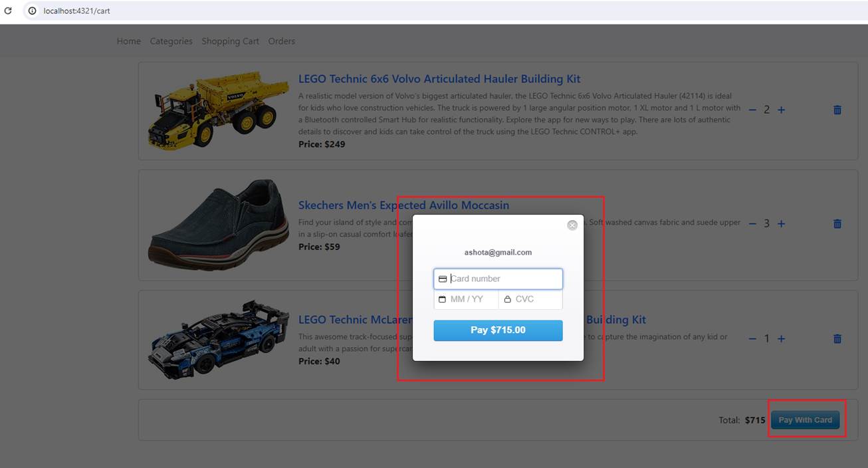868x468 pixels.
Task: Click the Price: $249 text
Action: click(322, 144)
